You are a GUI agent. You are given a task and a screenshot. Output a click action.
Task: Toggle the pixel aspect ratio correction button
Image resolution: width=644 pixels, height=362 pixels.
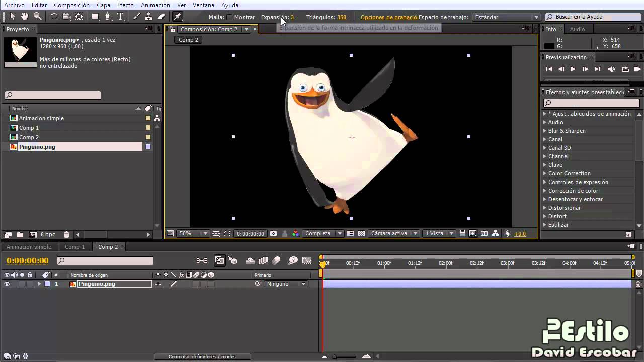point(462,234)
